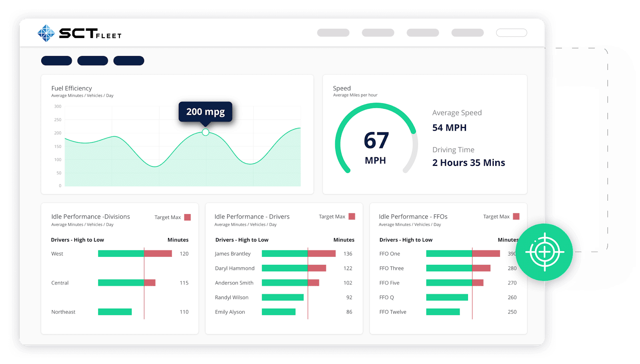
Task: Click Minutes column header in Drivers panel
Action: pyautogui.click(x=344, y=240)
